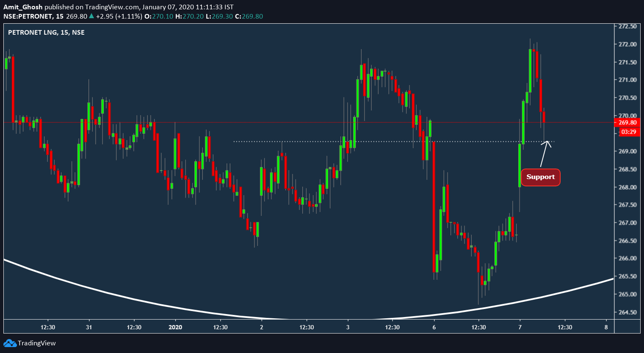Click the 266.00 price axis label
The image size is (644, 353).
[x=627, y=258]
